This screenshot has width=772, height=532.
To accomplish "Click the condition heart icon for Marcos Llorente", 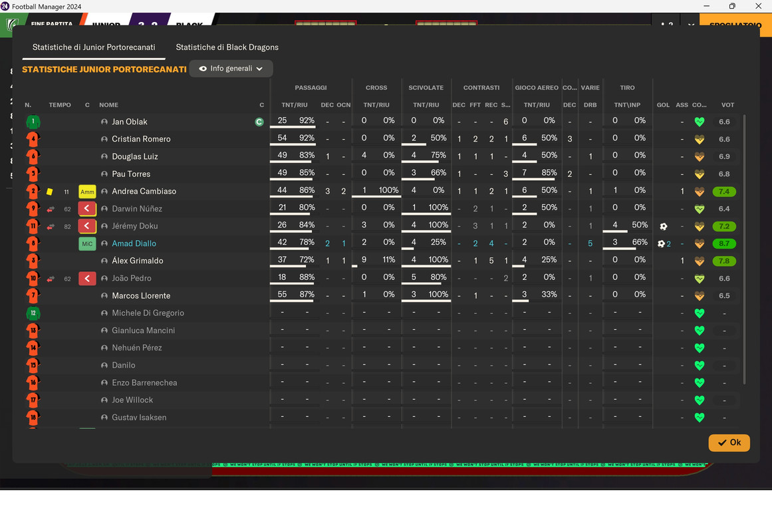I will [x=699, y=296].
